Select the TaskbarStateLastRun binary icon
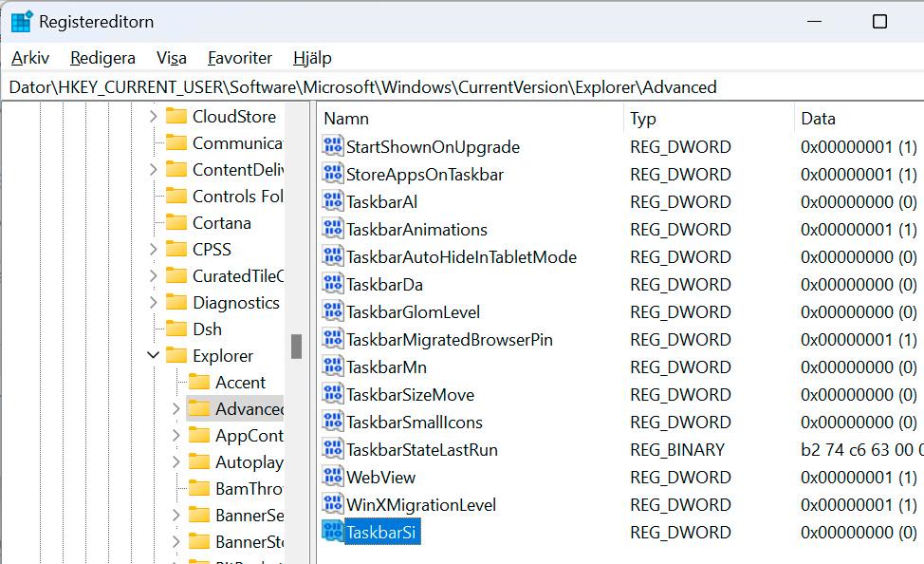Image resolution: width=924 pixels, height=564 pixels. click(332, 449)
